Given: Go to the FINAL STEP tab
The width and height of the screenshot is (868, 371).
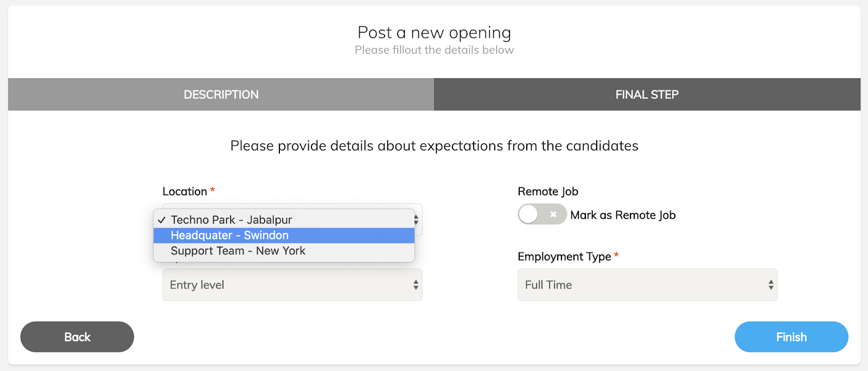Looking at the screenshot, I should click(x=647, y=95).
